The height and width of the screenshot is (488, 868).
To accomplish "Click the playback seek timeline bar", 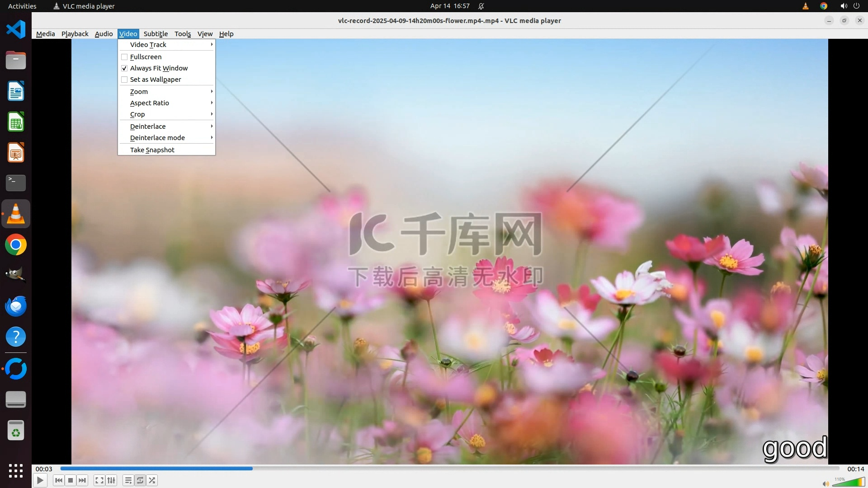I will [449, 469].
